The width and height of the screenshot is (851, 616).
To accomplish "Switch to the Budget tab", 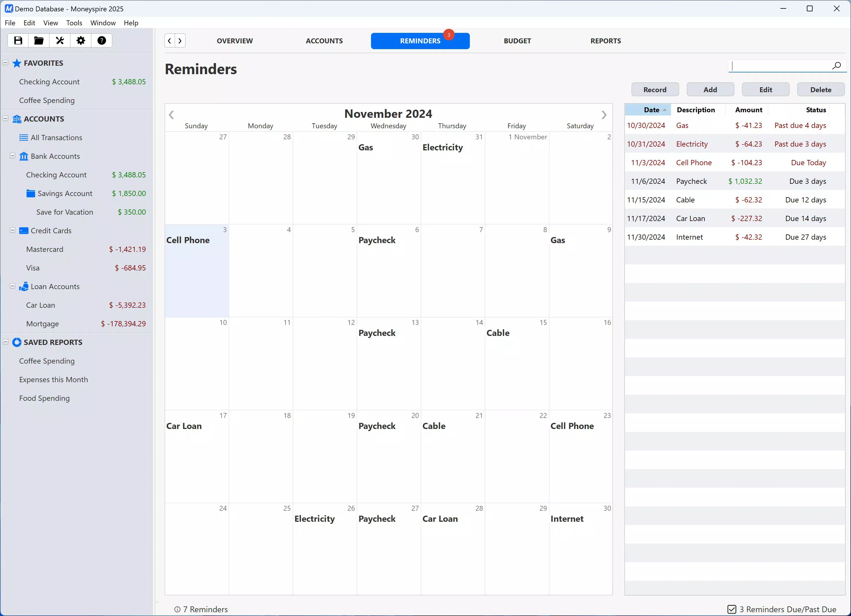I will click(x=517, y=41).
